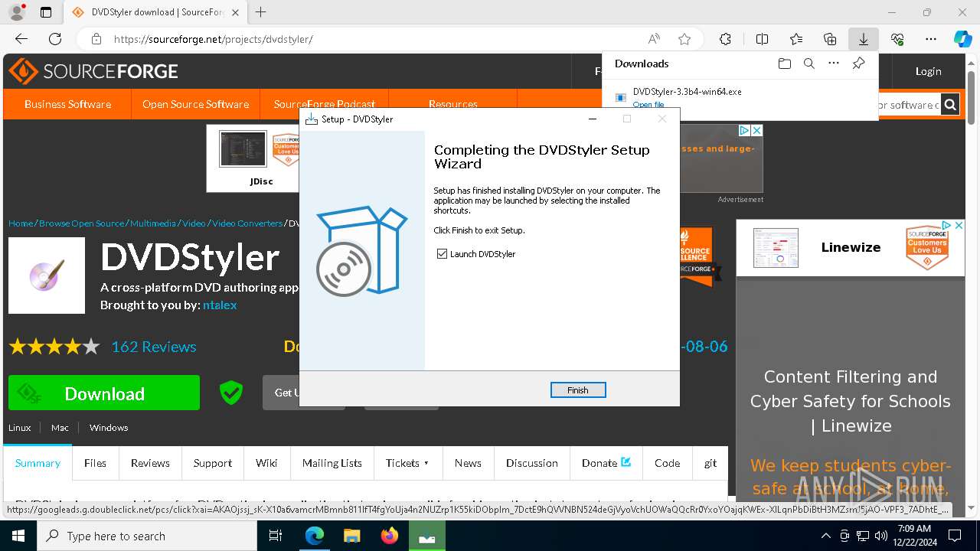Switch to the Wiki tab
Screen dimensions: 980x551
pos(266,462)
